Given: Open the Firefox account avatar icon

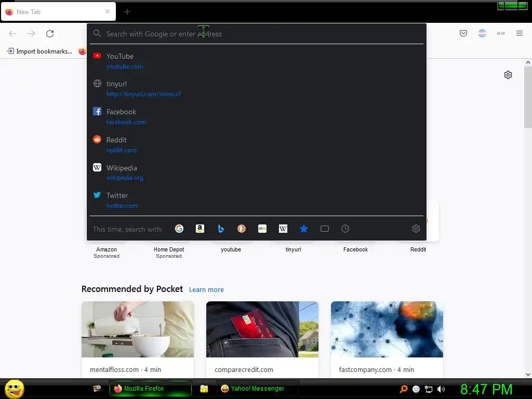Looking at the screenshot, I should click(x=482, y=33).
